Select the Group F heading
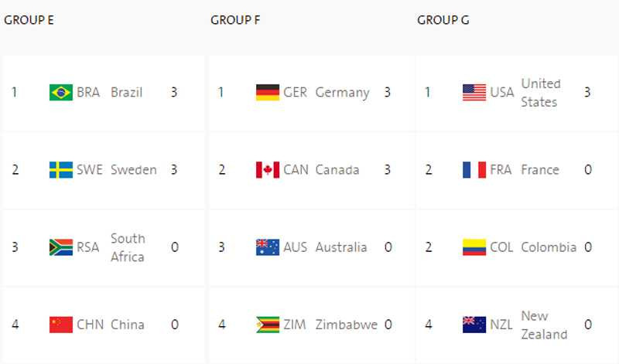 (235, 20)
